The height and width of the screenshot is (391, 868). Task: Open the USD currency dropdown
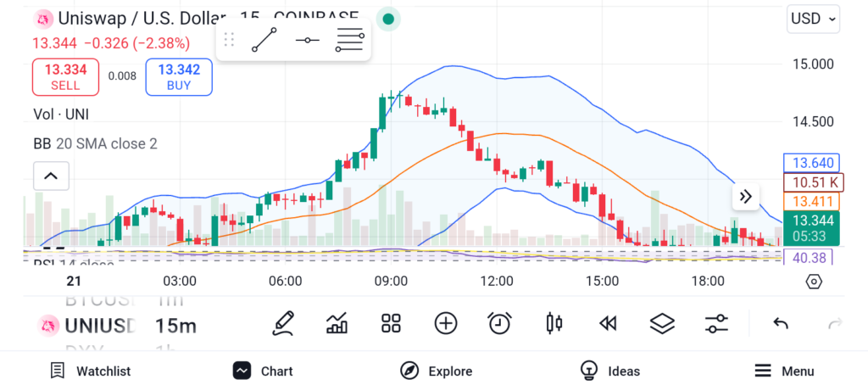[x=813, y=18]
